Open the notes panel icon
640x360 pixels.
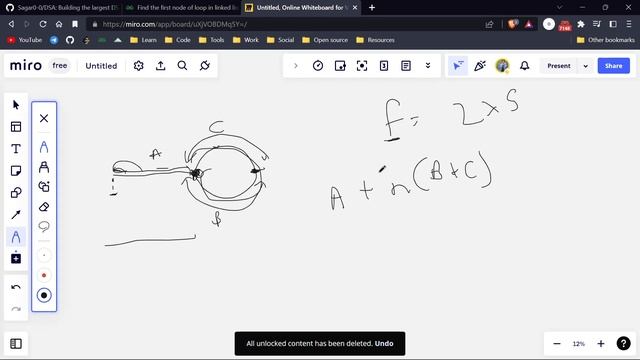click(406, 66)
